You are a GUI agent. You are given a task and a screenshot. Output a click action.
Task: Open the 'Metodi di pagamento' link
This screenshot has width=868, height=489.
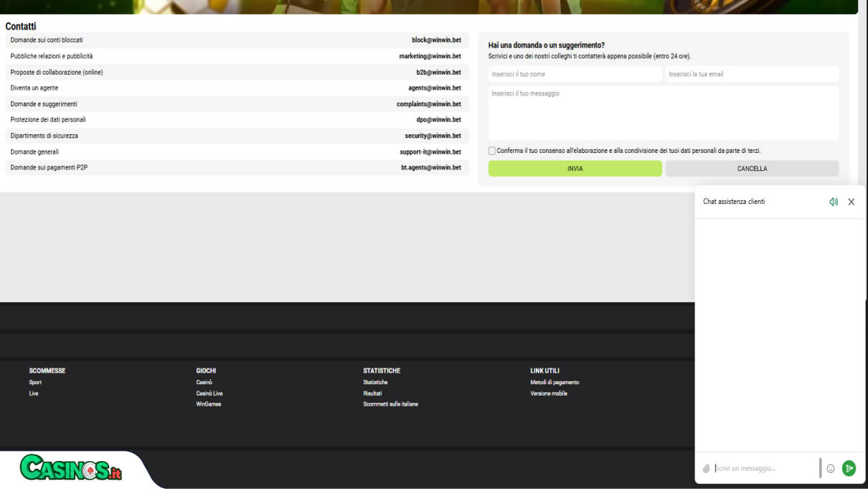coord(555,383)
